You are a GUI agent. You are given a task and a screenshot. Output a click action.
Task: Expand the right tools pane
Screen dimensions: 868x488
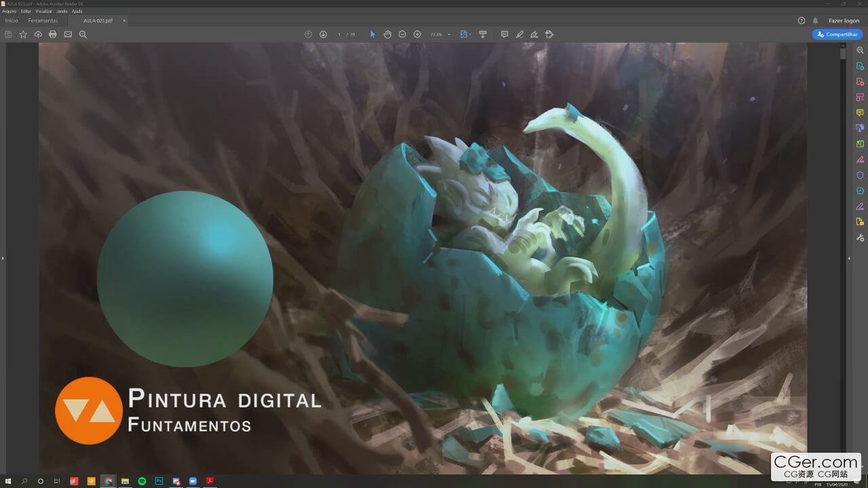pyautogui.click(x=849, y=258)
